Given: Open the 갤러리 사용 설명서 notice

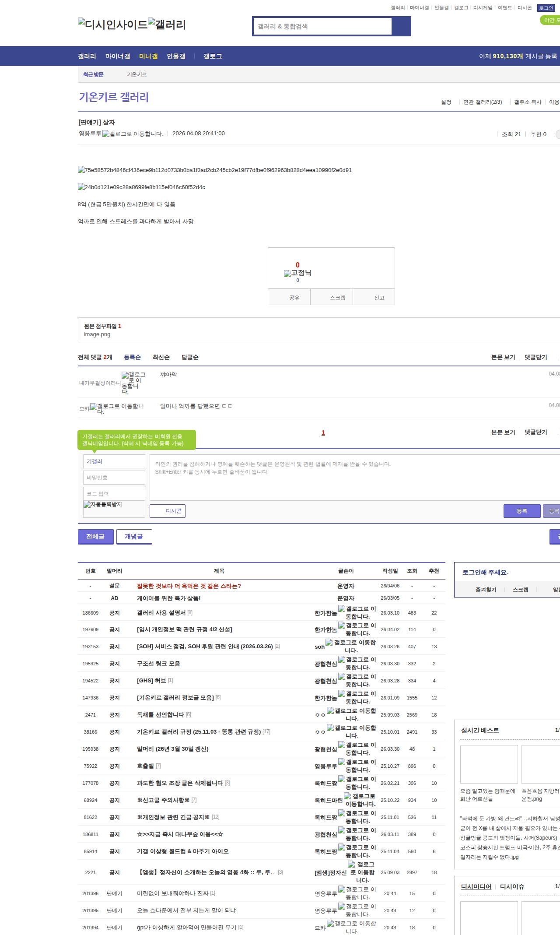Looking at the screenshot, I should pos(161,613).
